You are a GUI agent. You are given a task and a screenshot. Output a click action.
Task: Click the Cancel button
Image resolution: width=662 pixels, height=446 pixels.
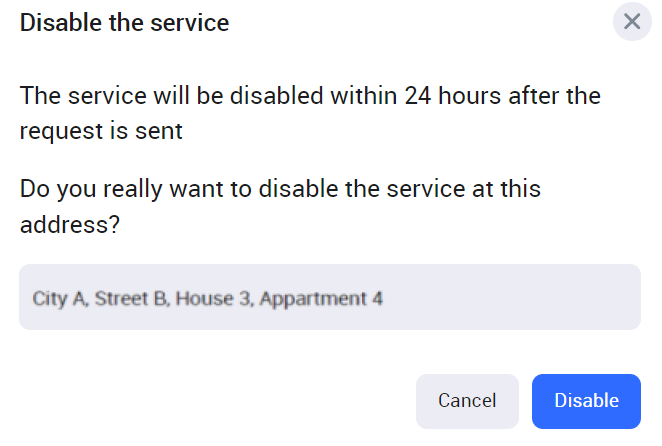click(x=467, y=401)
